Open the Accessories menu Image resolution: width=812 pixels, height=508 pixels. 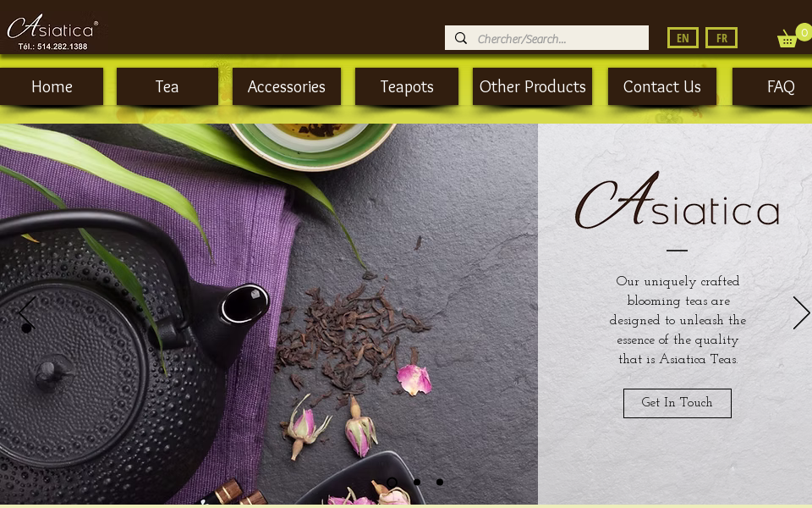pyautogui.click(x=287, y=86)
